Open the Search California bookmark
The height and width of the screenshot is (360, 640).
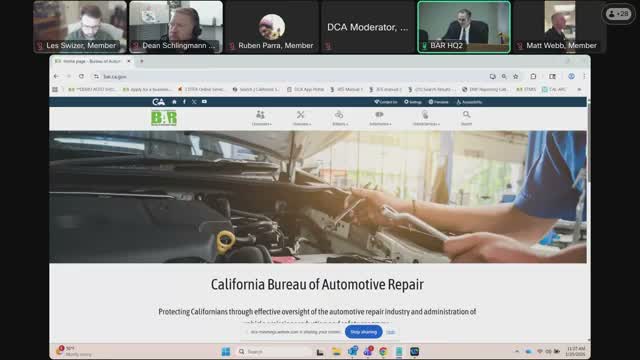256,89
